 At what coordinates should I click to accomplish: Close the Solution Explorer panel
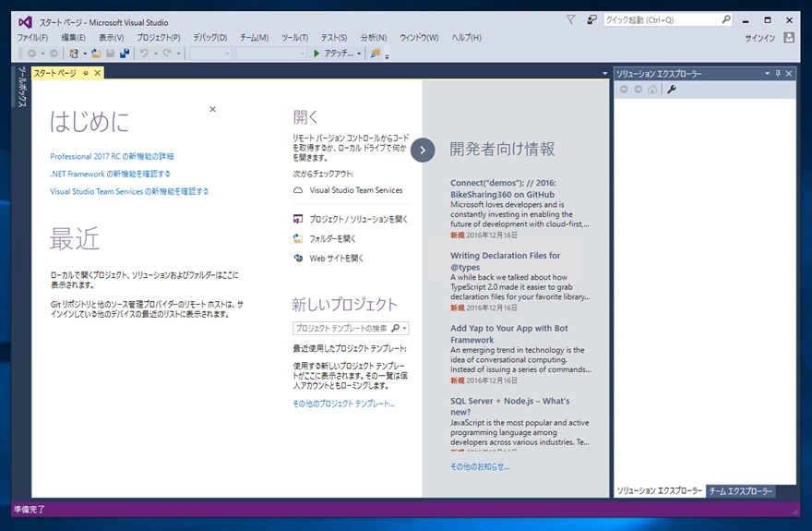789,74
